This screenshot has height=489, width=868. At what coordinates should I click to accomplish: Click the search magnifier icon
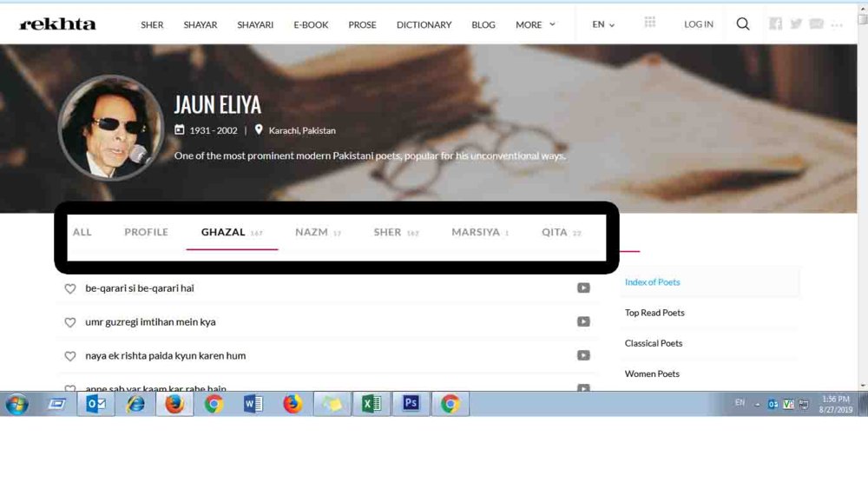[x=743, y=23]
